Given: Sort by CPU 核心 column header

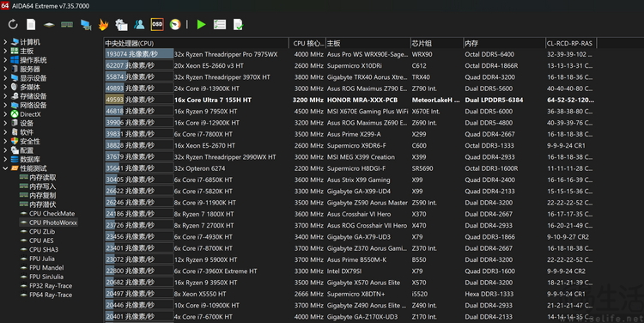Looking at the screenshot, I should pos(307,43).
